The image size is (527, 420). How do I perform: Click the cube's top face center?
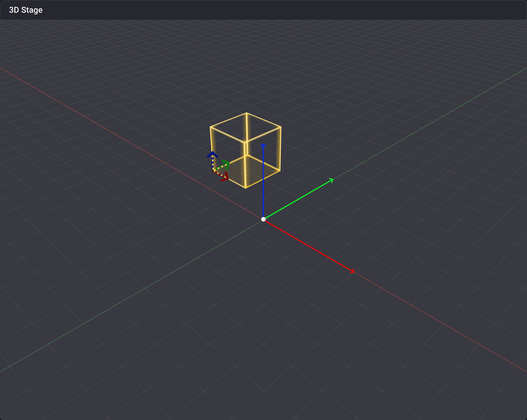point(246,127)
